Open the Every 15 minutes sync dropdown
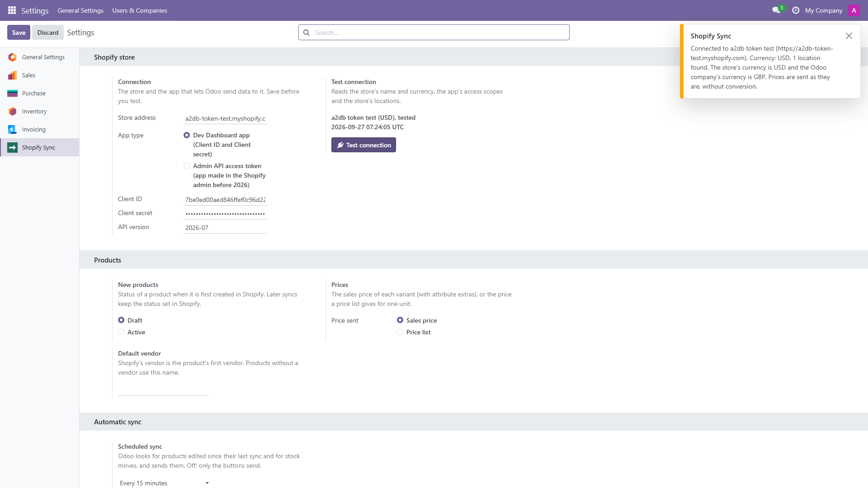Viewport: 868px width, 488px height. [165, 483]
